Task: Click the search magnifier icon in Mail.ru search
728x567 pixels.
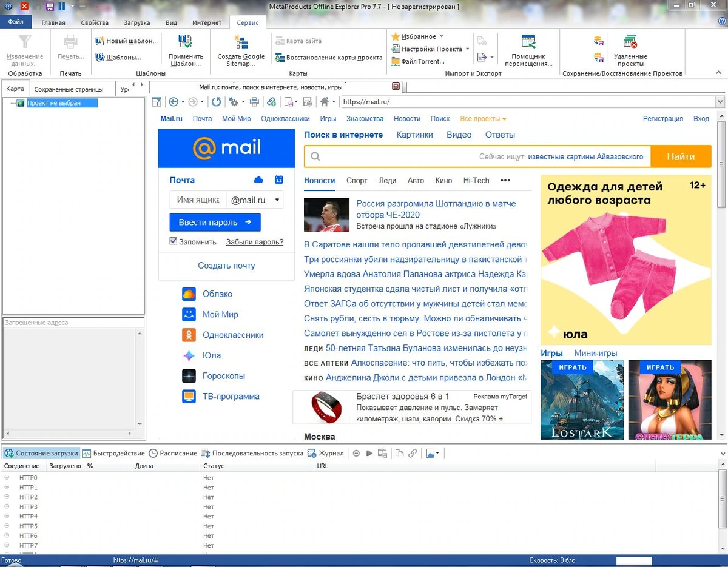Action: (315, 156)
